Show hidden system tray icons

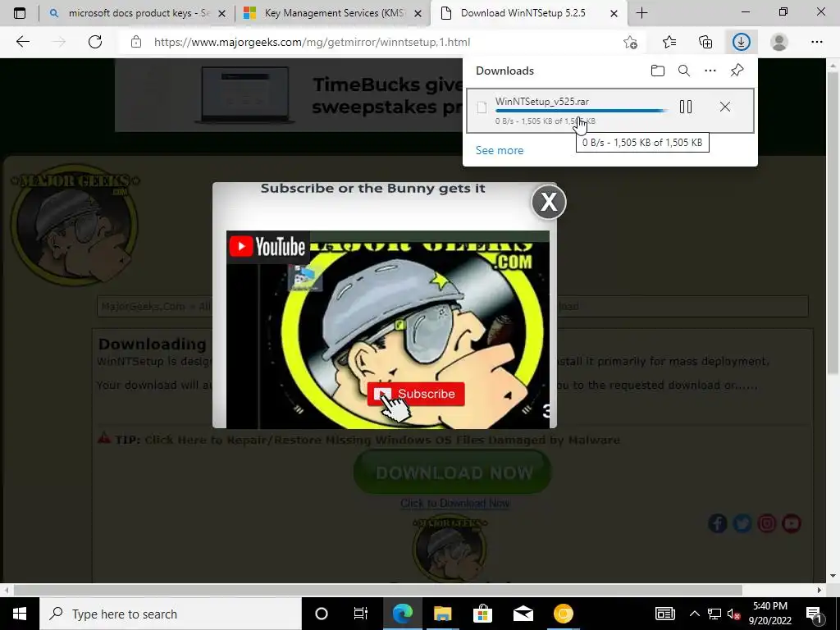tap(694, 614)
